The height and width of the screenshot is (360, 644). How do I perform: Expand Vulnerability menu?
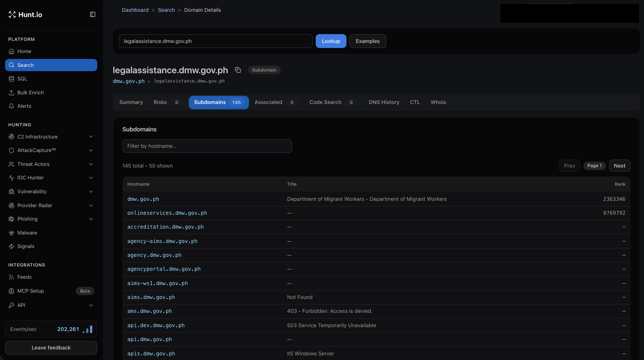[x=51, y=192]
